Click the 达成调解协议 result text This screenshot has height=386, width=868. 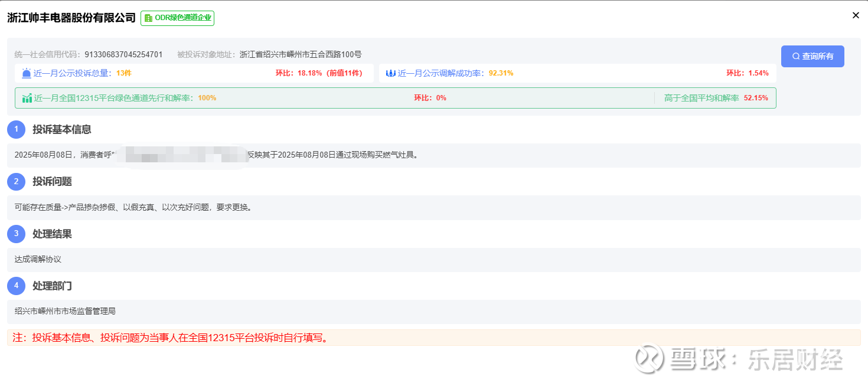click(38, 259)
